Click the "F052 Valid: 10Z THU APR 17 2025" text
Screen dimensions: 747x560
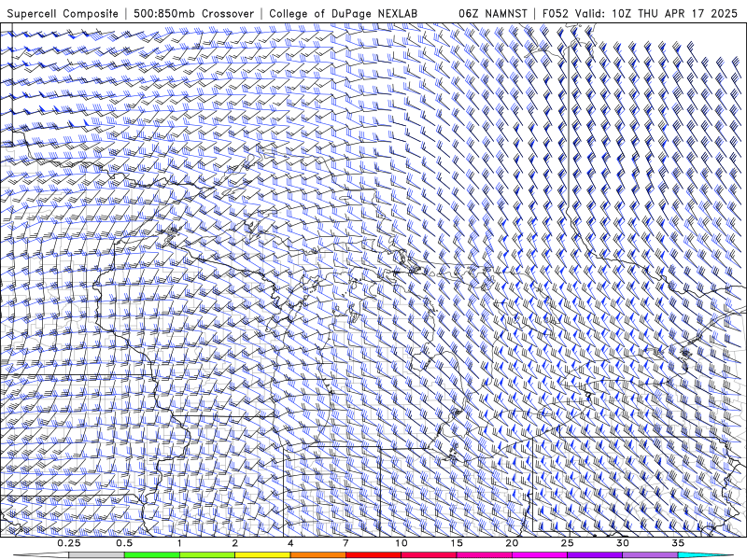coord(640,13)
